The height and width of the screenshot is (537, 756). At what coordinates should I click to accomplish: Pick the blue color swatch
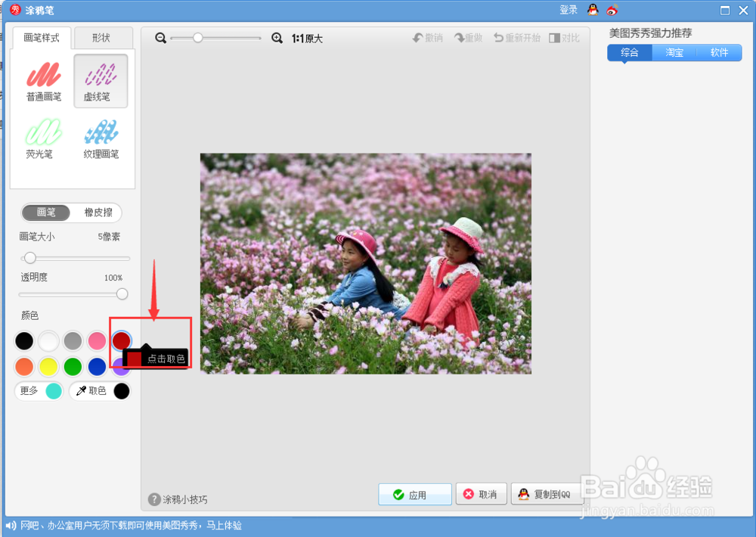coord(97,367)
